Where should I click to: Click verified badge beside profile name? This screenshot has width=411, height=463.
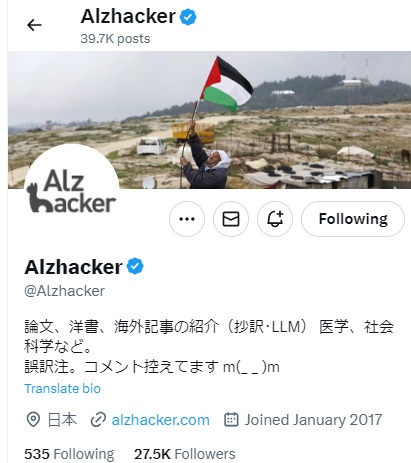135,266
